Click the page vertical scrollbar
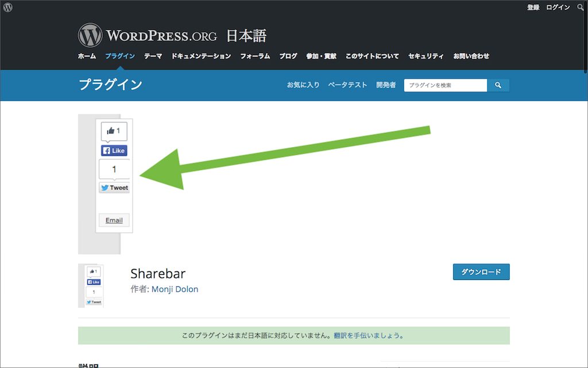The image size is (588, 368). pos(586,37)
